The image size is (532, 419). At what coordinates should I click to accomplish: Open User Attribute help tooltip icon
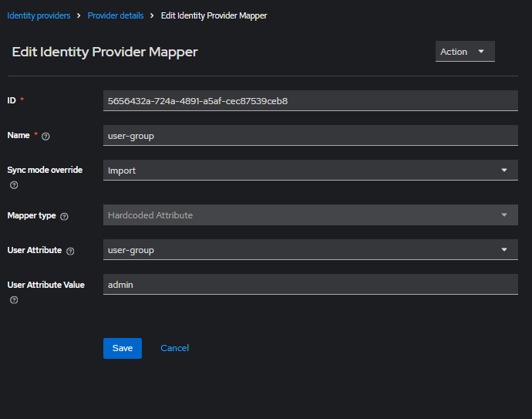click(70, 251)
